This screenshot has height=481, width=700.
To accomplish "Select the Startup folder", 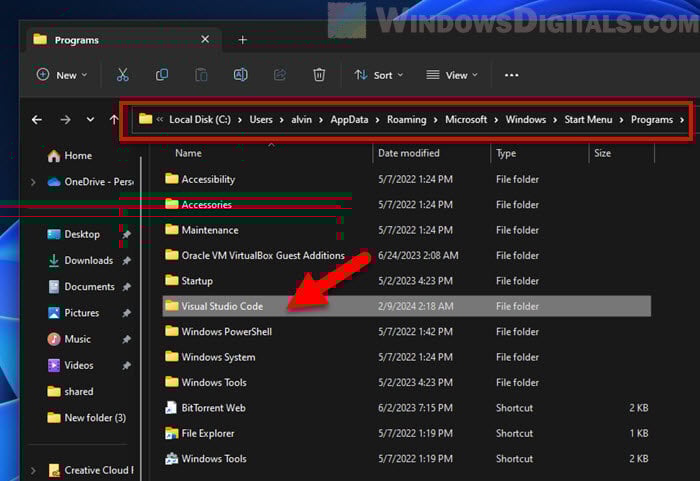I will pos(406,281).
